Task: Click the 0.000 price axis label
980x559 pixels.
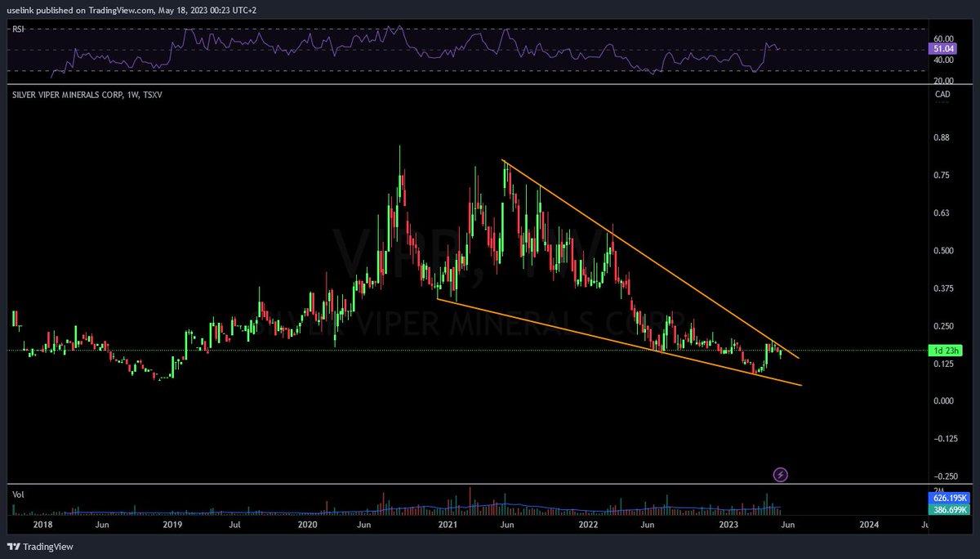Action: point(945,401)
